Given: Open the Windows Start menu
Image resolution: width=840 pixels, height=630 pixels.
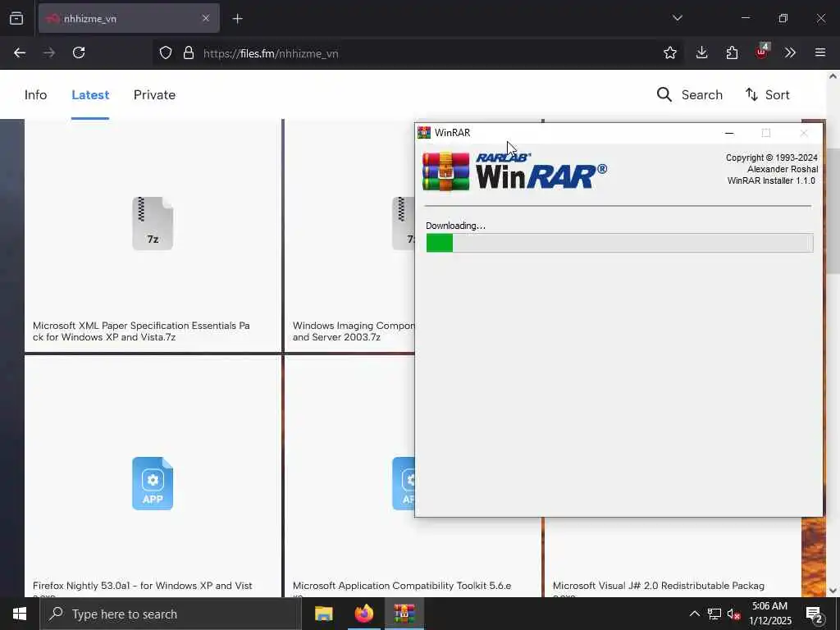Looking at the screenshot, I should pos(20,614).
